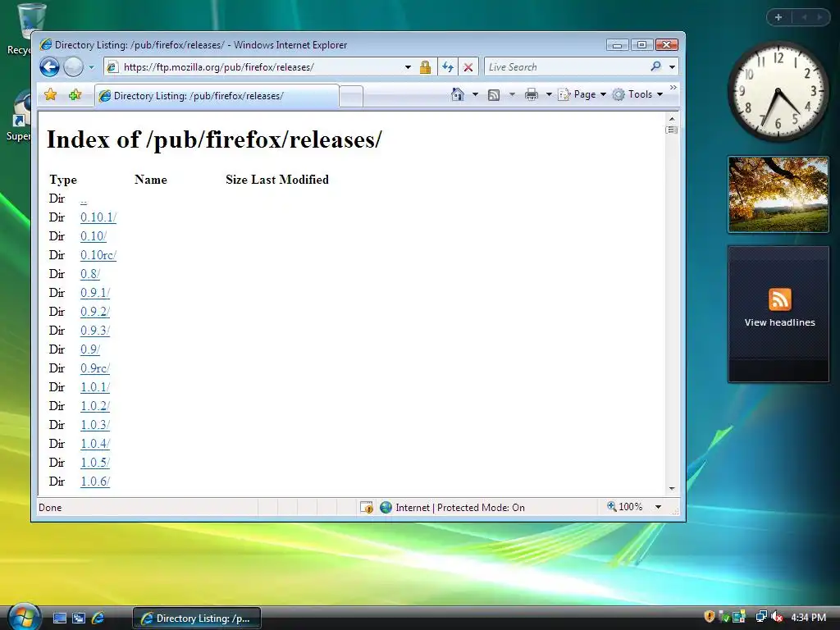
Task: Open the 1.0.5/ directory link
Action: click(x=95, y=463)
